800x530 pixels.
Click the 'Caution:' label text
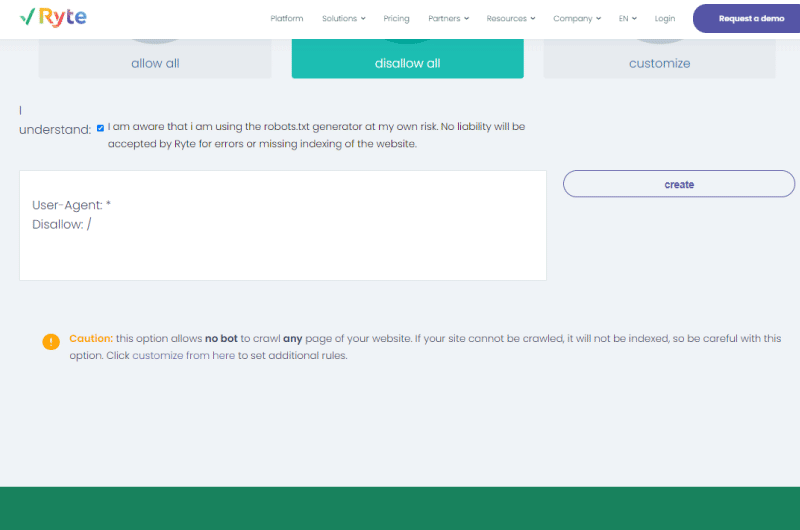[x=91, y=338]
